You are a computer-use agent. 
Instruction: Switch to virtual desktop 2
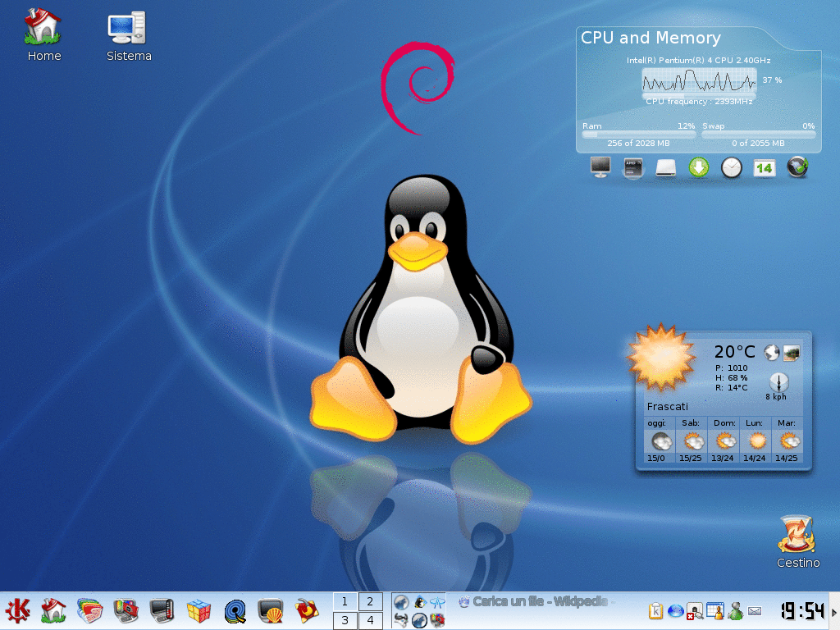[x=371, y=601]
